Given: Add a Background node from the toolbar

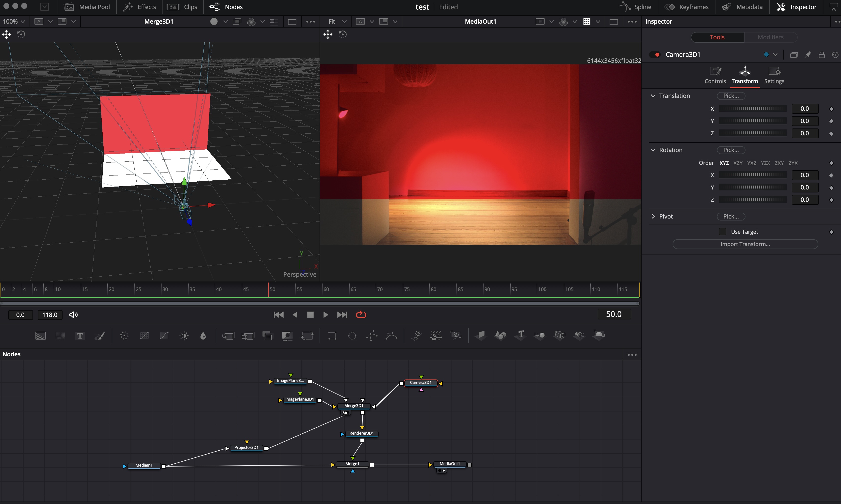Looking at the screenshot, I should [40, 336].
